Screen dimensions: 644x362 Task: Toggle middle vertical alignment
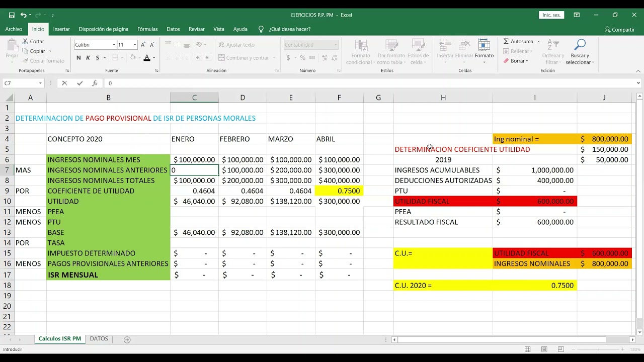tap(177, 45)
